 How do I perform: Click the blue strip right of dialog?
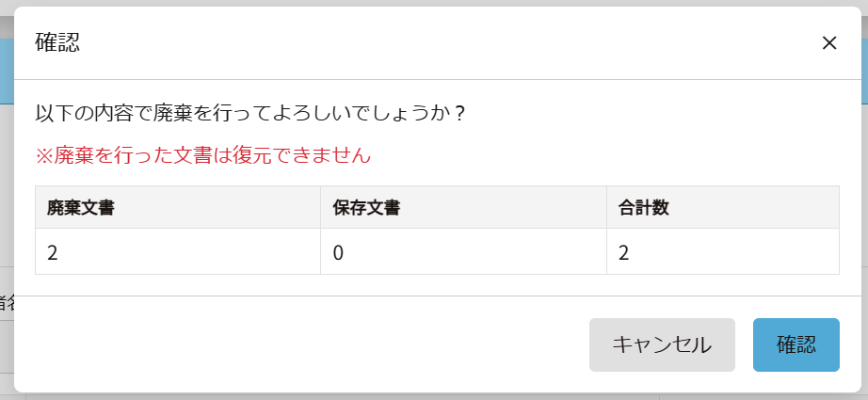pos(864,71)
